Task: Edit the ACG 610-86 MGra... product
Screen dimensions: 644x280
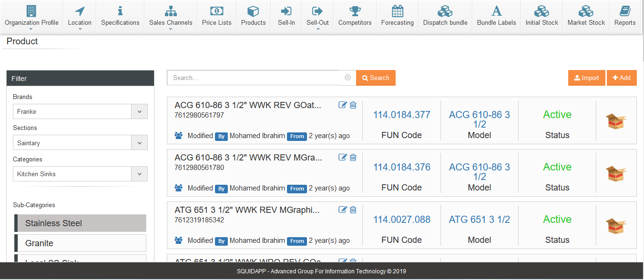Action: (x=342, y=157)
